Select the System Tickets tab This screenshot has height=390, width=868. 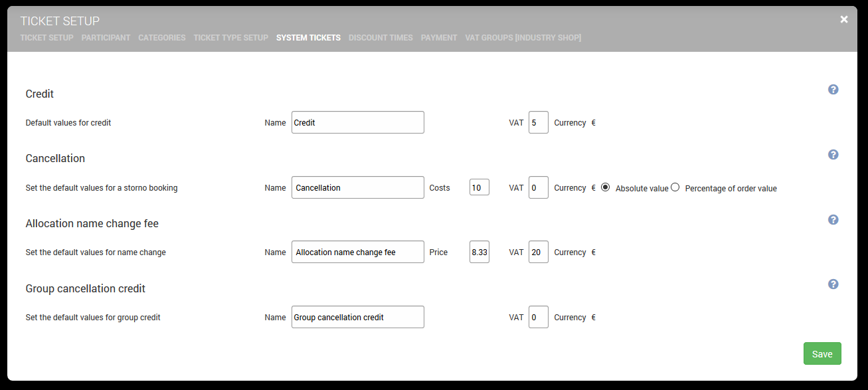(x=308, y=38)
